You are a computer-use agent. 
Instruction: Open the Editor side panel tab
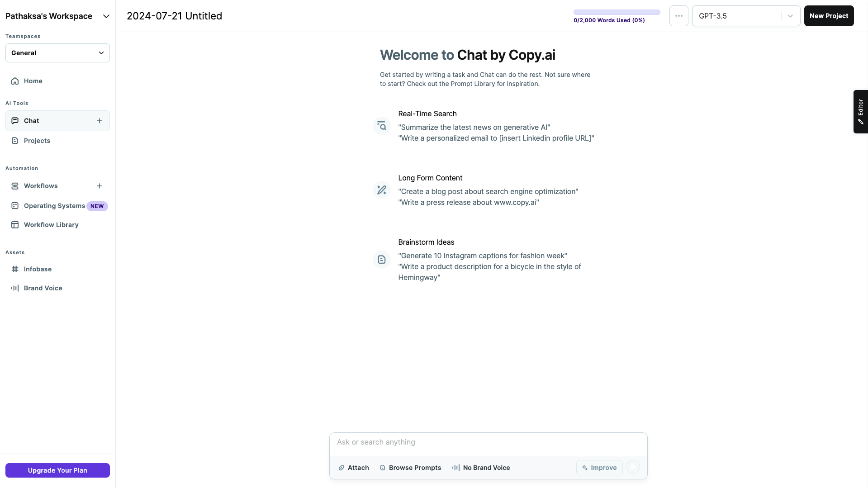coord(860,112)
